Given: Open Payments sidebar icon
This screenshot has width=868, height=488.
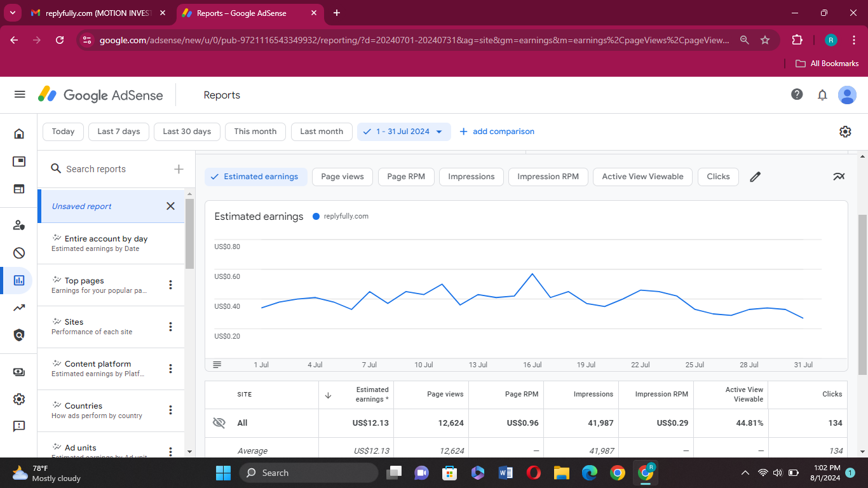Looking at the screenshot, I should point(19,372).
